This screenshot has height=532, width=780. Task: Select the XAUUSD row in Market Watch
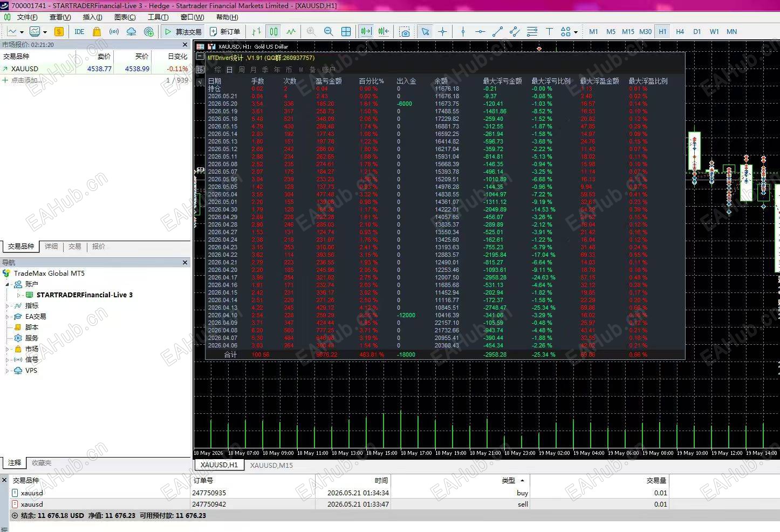point(95,69)
